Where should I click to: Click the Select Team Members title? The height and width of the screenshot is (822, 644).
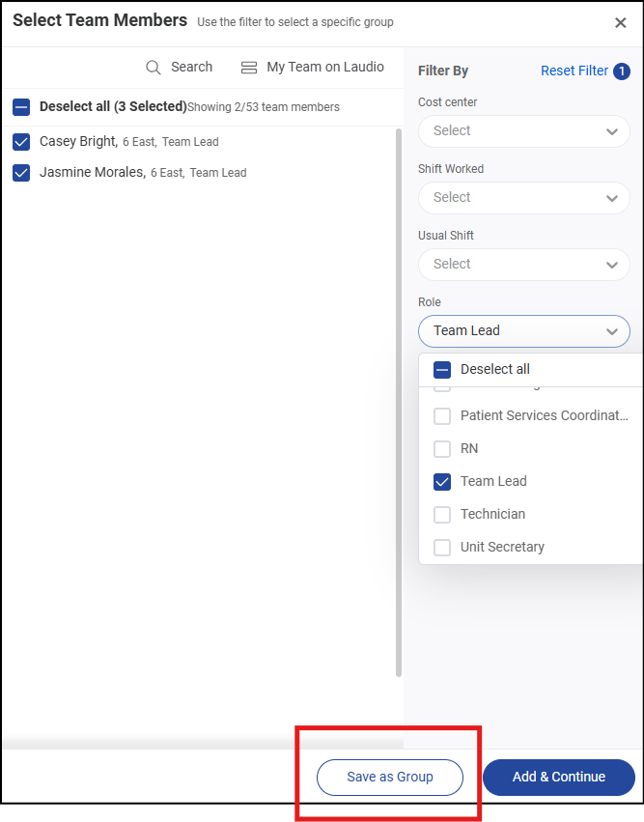point(99,20)
